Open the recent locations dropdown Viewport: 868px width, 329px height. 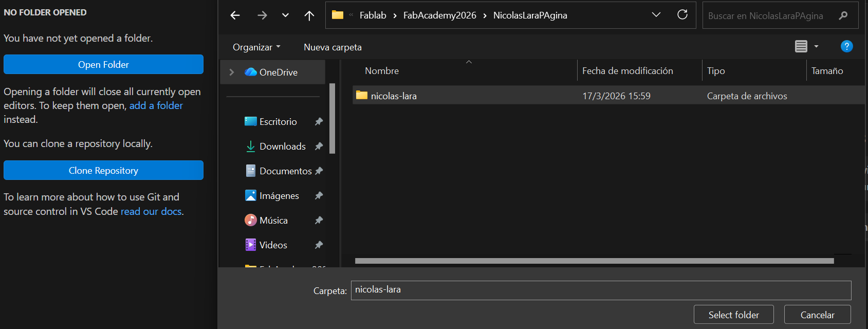click(285, 15)
